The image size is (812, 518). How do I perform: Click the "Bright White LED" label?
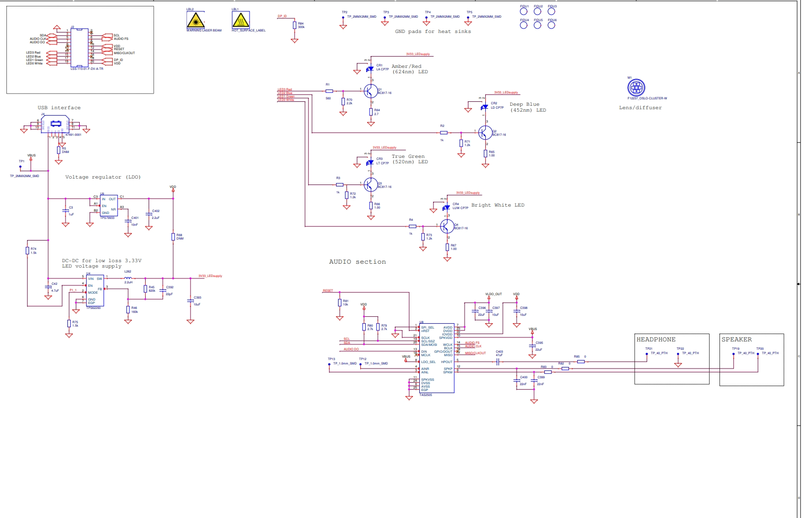tap(498, 205)
